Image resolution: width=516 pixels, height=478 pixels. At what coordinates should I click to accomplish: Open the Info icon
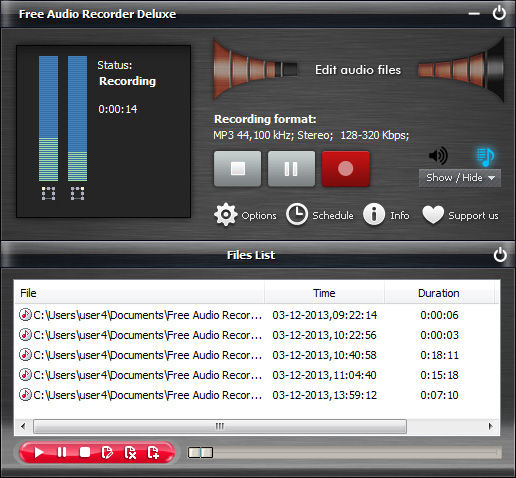click(x=374, y=214)
